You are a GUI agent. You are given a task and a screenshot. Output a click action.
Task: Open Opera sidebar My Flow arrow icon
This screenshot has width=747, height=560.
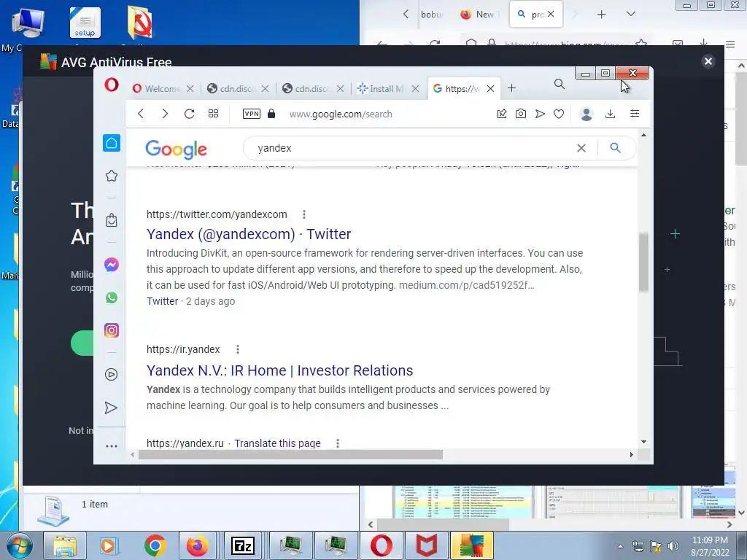coord(111,408)
